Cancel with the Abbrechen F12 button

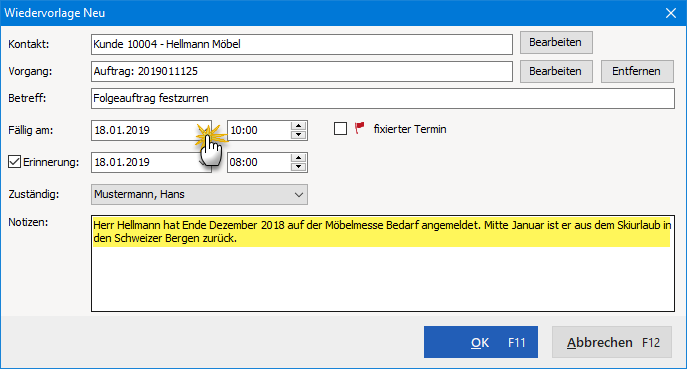pyautogui.click(x=612, y=342)
